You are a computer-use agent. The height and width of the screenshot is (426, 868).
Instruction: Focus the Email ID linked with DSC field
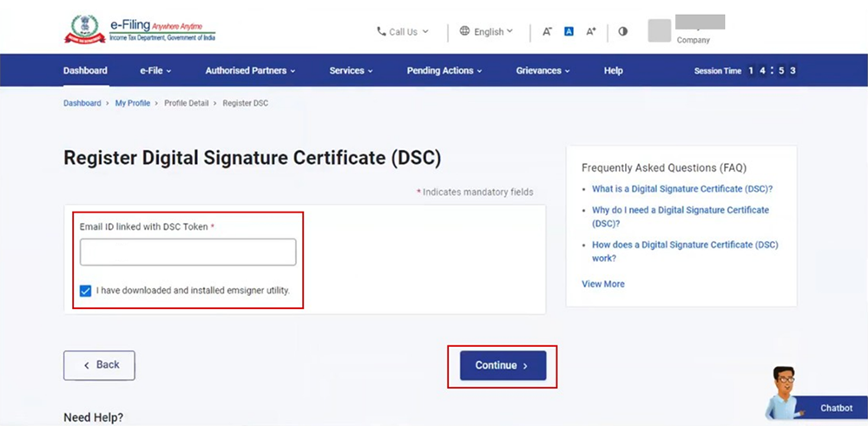pyautogui.click(x=187, y=252)
